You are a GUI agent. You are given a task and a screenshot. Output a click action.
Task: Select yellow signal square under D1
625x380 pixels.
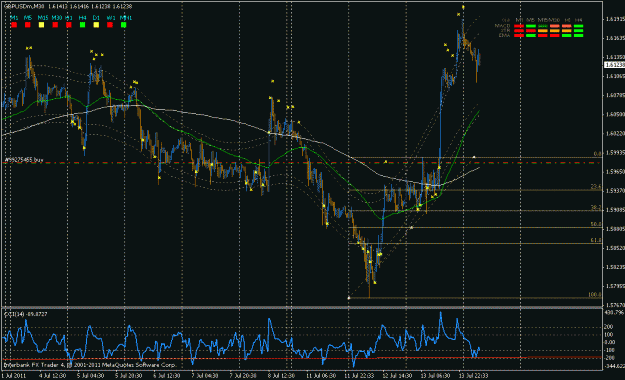96,25
